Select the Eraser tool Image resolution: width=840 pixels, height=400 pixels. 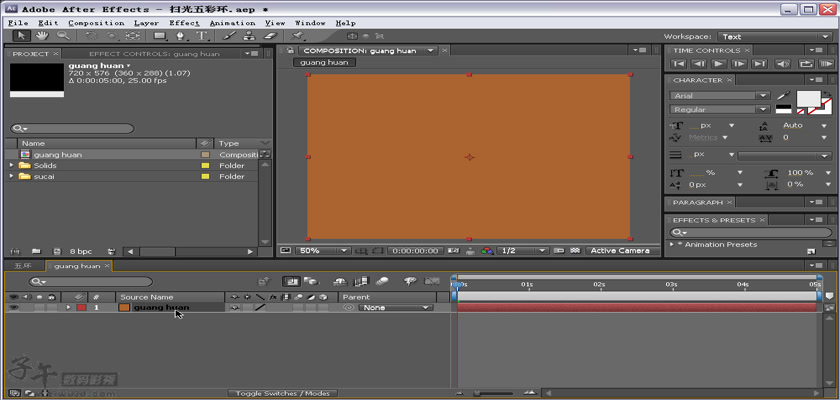[x=271, y=36]
